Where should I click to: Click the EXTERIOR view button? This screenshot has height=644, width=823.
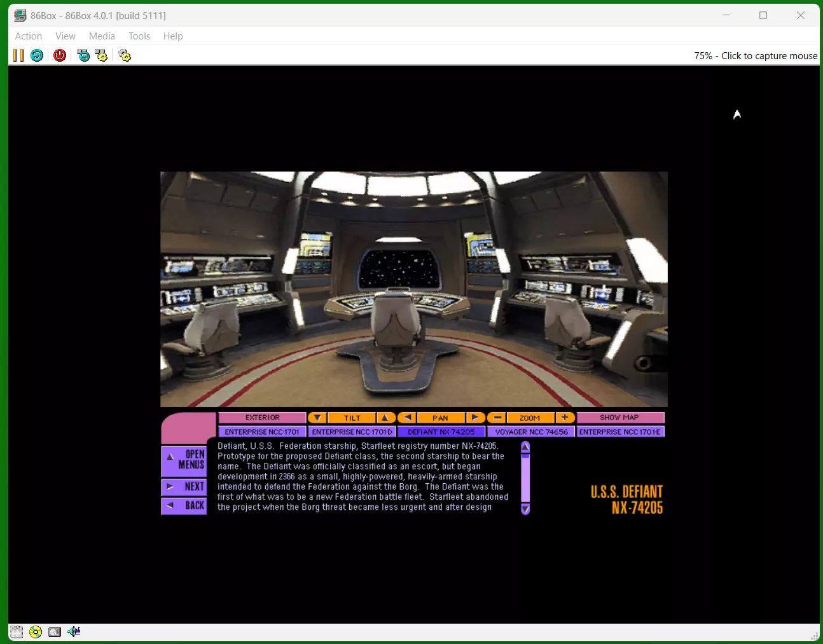pos(262,418)
